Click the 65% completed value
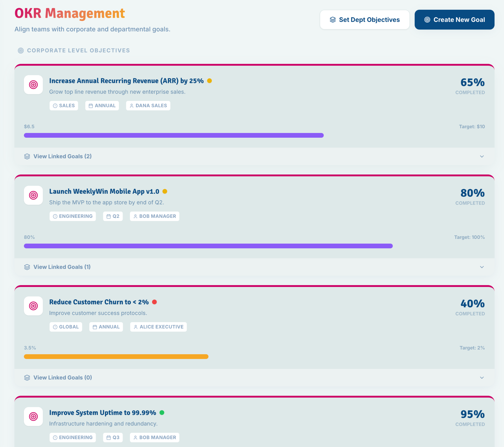504x447 pixels. (472, 82)
